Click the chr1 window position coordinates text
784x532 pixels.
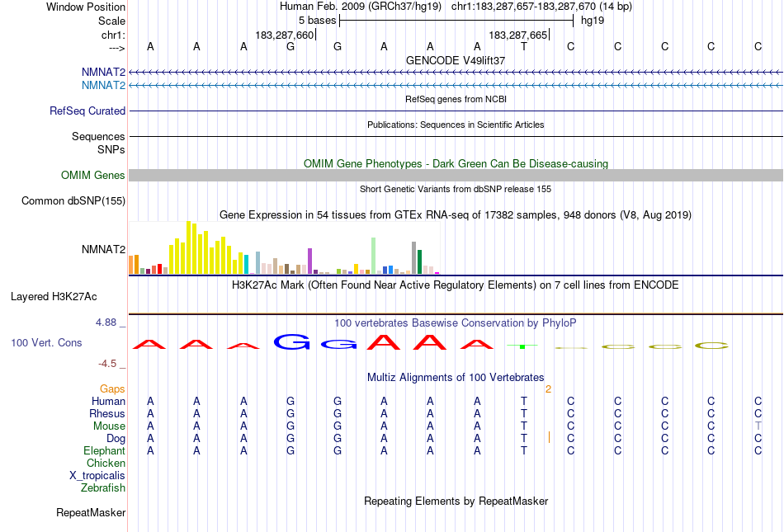coord(541,7)
